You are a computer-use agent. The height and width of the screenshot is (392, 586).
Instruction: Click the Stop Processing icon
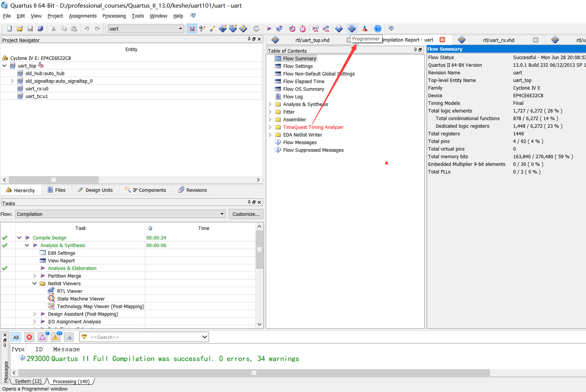tap(256, 29)
